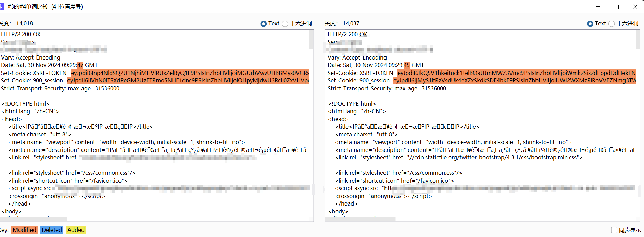This screenshot has height=237, width=644.
Task: Click highlighted seconds '47' in left Date header
Action: click(80, 65)
